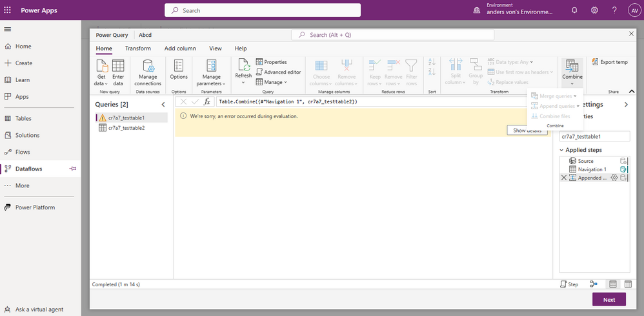The height and width of the screenshot is (316, 644).
Task: Toggle diagram view in status bar
Action: click(594, 284)
